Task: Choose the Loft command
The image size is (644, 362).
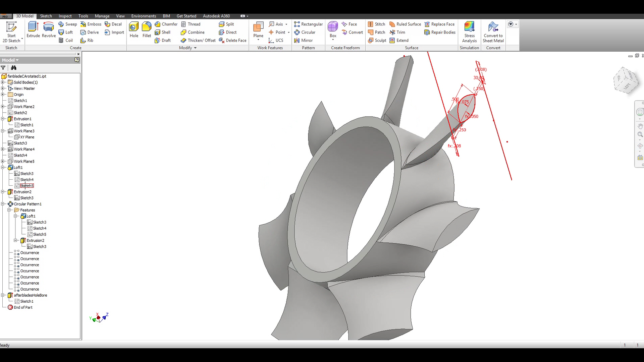Action: point(65,32)
